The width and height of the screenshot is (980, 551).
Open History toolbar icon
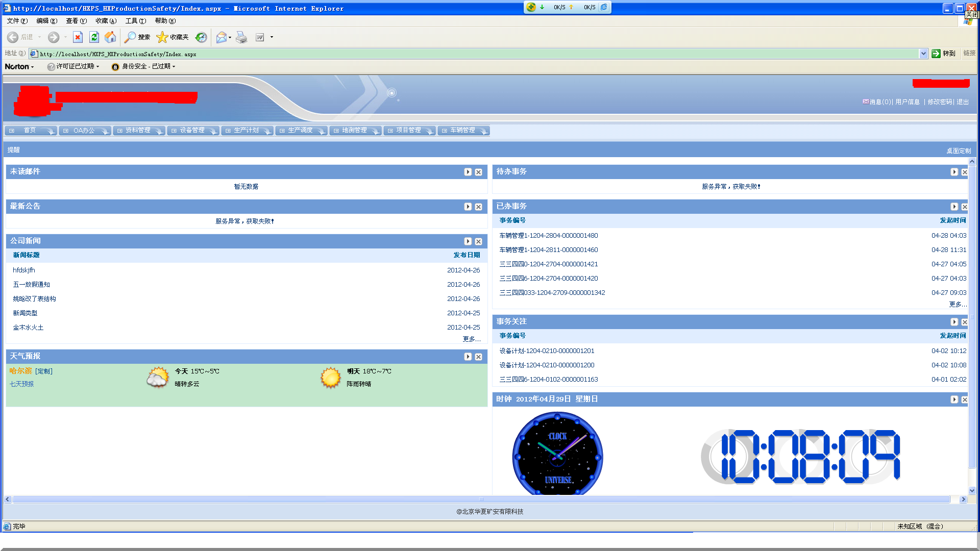tap(201, 37)
